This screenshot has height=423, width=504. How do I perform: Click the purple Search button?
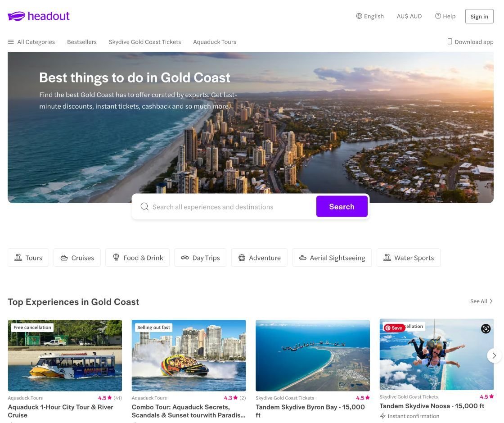[x=342, y=206]
